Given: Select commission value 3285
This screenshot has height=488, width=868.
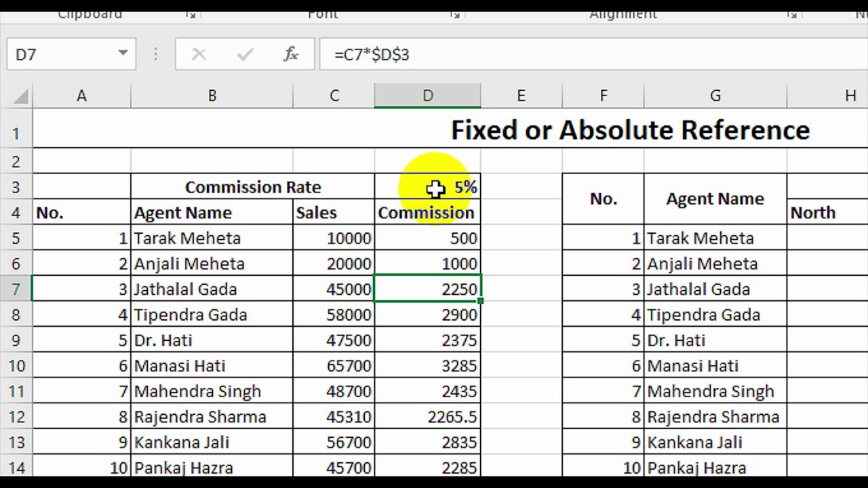Looking at the screenshot, I should pos(428,366).
